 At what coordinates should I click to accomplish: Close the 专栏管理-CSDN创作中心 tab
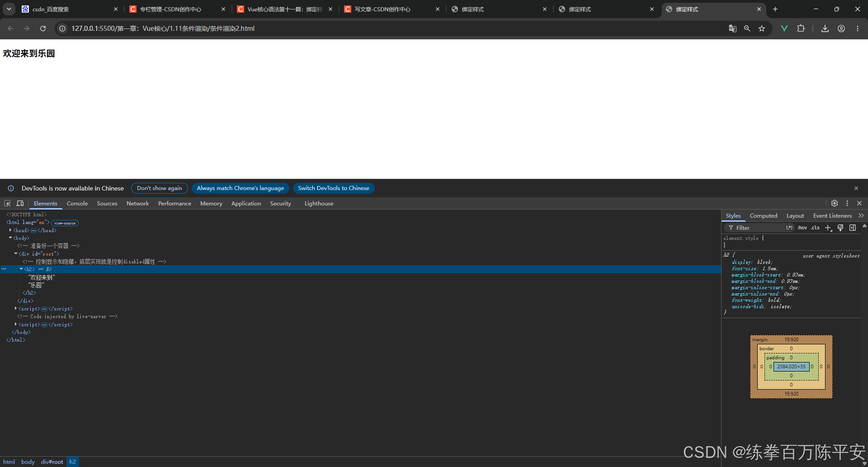(223, 9)
